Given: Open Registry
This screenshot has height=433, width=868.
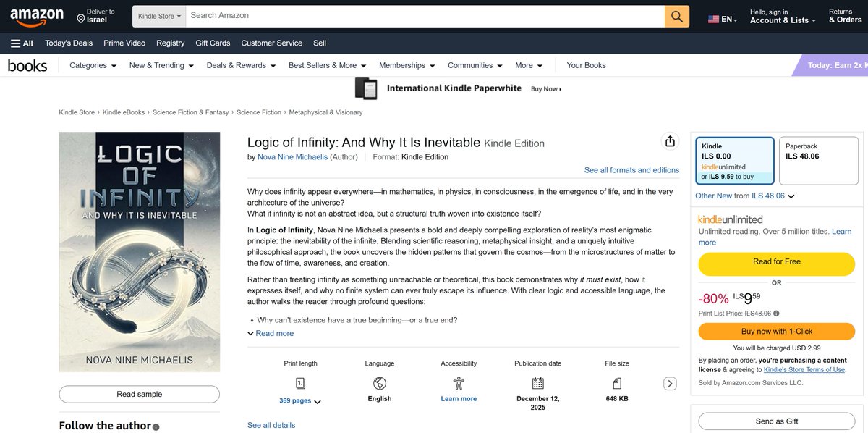Looking at the screenshot, I should pyautogui.click(x=171, y=43).
